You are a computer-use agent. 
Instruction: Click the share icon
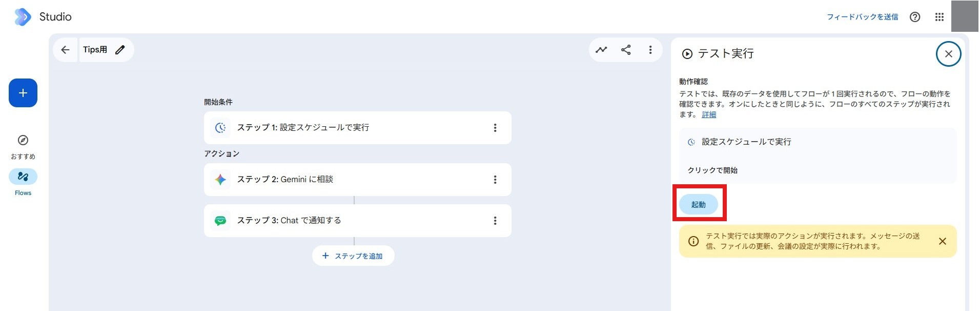click(626, 50)
